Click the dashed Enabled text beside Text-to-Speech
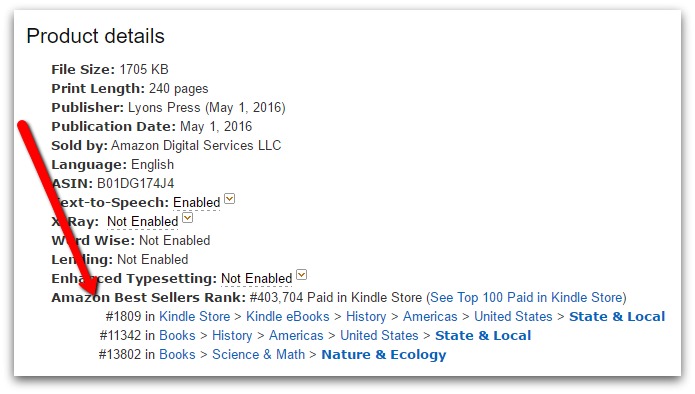The height and width of the screenshot is (394, 695). point(196,203)
